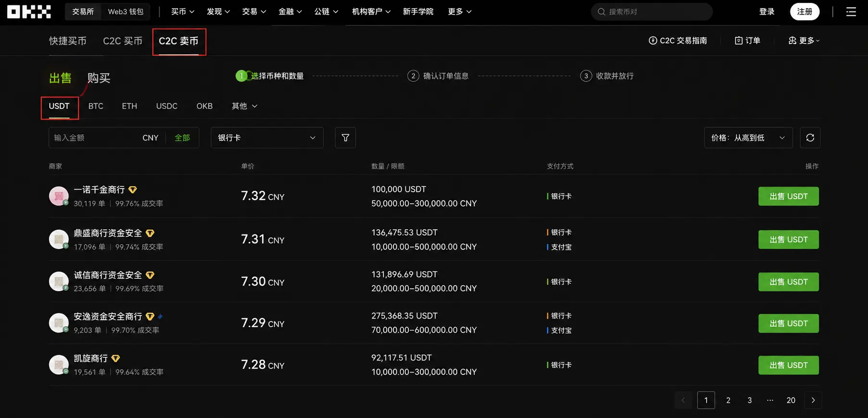Click avatar of 诚信商行资金安全

(59, 281)
